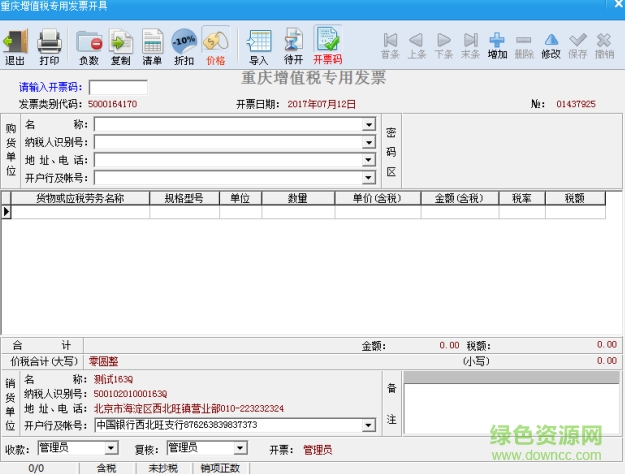This screenshot has width=625, height=474.
Task: Toggle the 价格 (Price) tax mode button
Action: (x=215, y=43)
